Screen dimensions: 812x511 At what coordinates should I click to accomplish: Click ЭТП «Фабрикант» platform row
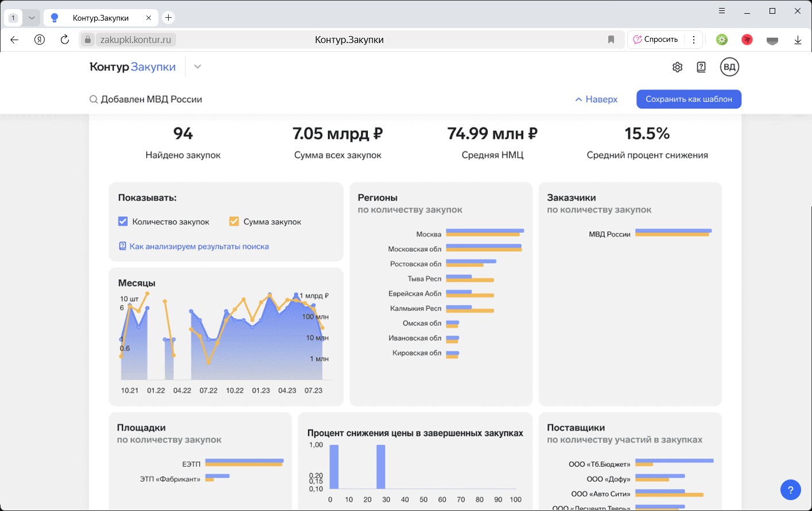(x=185, y=478)
